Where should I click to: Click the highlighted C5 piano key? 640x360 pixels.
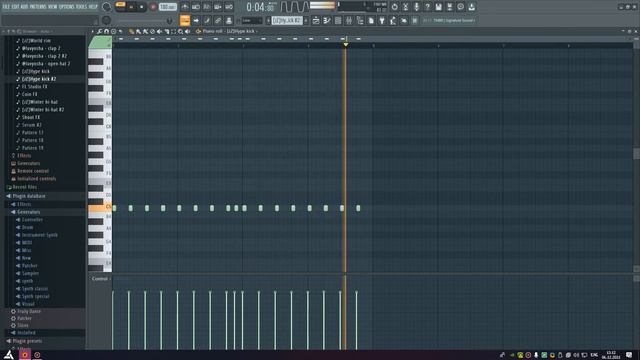(x=100, y=208)
